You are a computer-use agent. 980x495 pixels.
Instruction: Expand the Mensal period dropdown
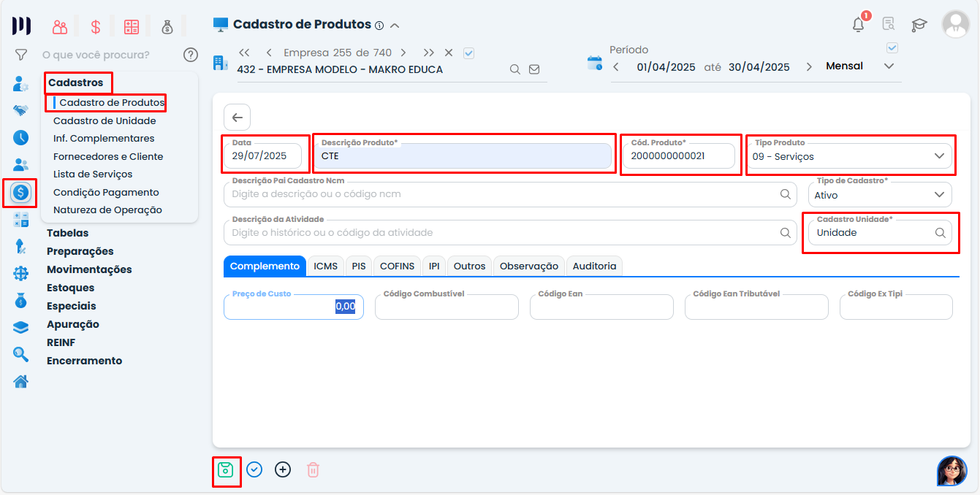(x=889, y=66)
